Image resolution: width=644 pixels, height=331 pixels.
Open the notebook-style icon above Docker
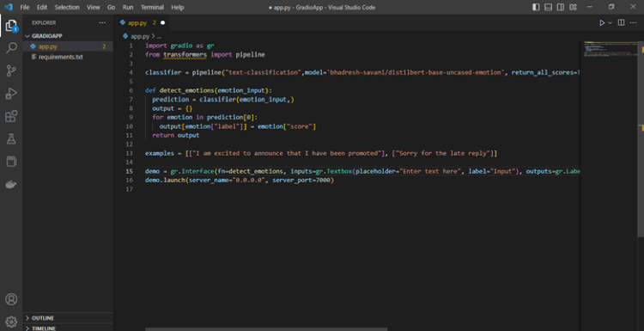click(x=11, y=161)
